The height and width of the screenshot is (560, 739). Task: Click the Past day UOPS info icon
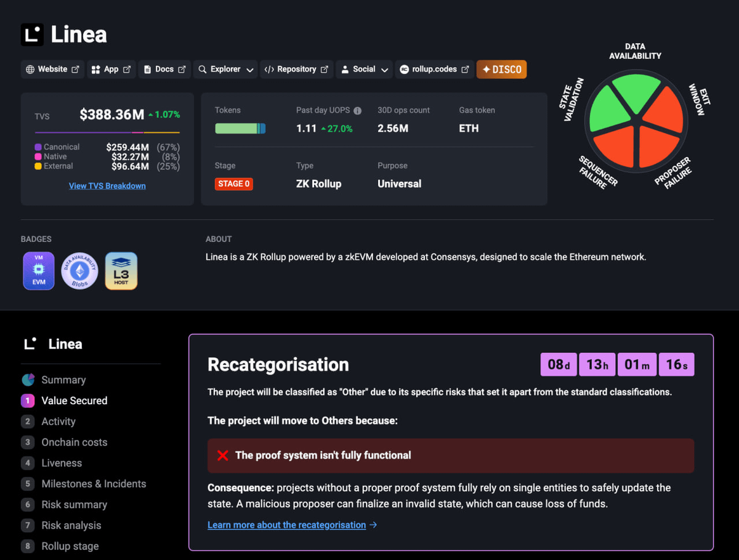click(x=358, y=111)
